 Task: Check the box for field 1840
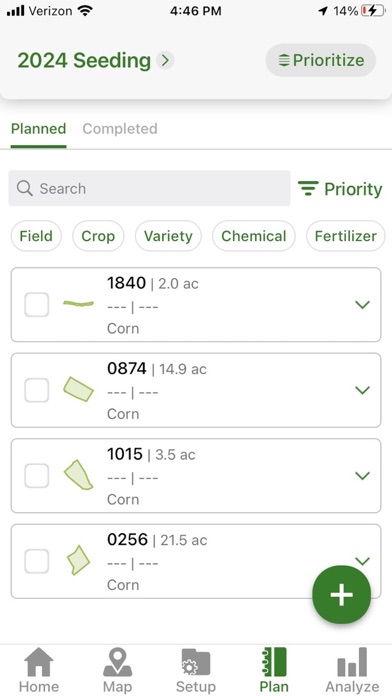click(x=36, y=304)
